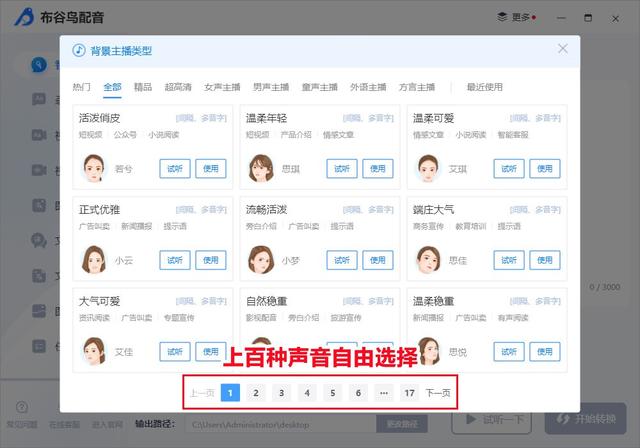Preview 流畅活泼 voice with 试听

pos(342,260)
